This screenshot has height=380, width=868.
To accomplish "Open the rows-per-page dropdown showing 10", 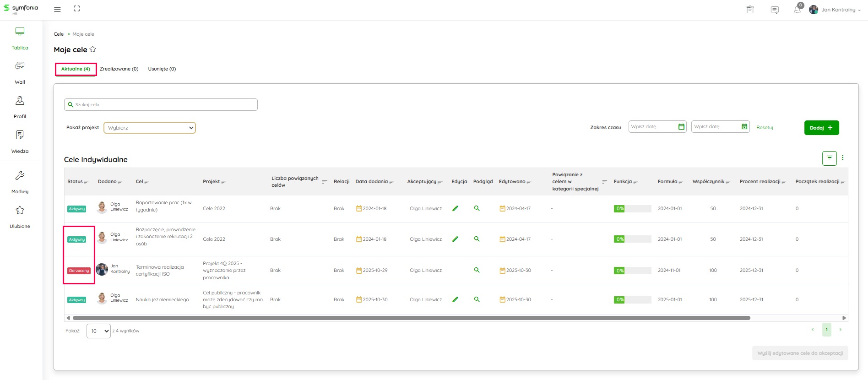I will pos(98,331).
